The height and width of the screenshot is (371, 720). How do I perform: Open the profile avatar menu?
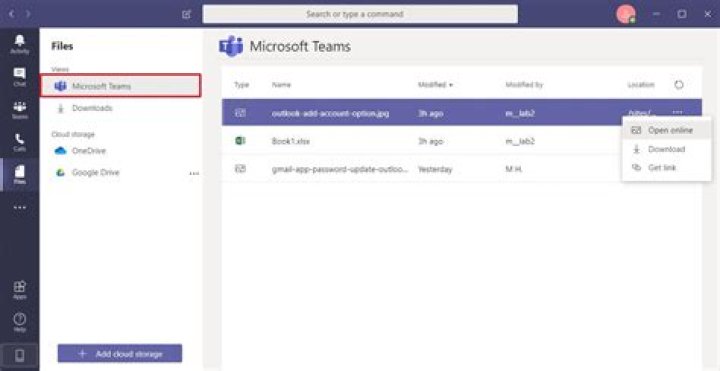pos(626,14)
